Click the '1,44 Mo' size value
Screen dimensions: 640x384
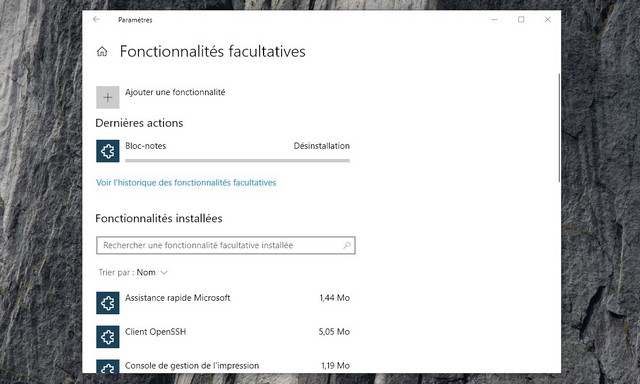pyautogui.click(x=335, y=298)
